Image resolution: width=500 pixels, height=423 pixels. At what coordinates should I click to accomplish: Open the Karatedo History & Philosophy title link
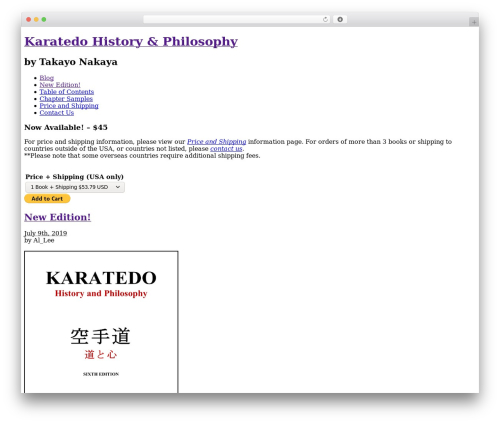(x=131, y=42)
